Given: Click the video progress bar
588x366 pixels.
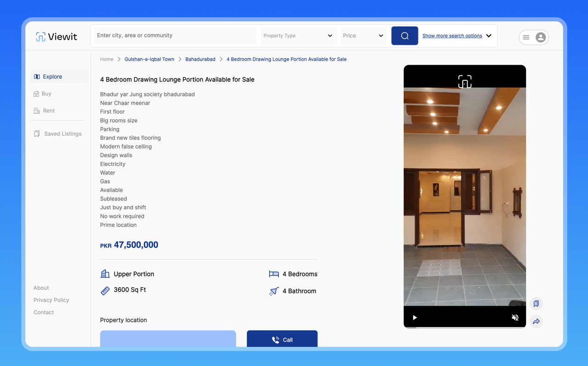Looking at the screenshot, I should click(x=464, y=327).
